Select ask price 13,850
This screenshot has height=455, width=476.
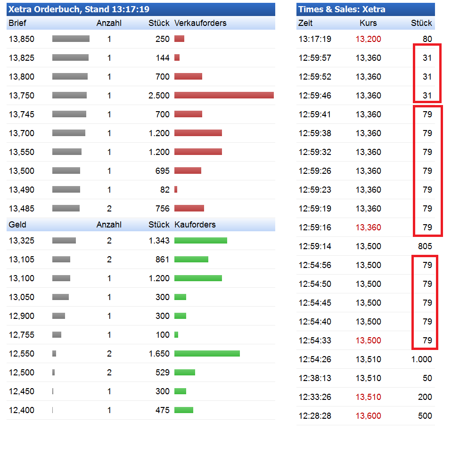pyautogui.click(x=22, y=39)
